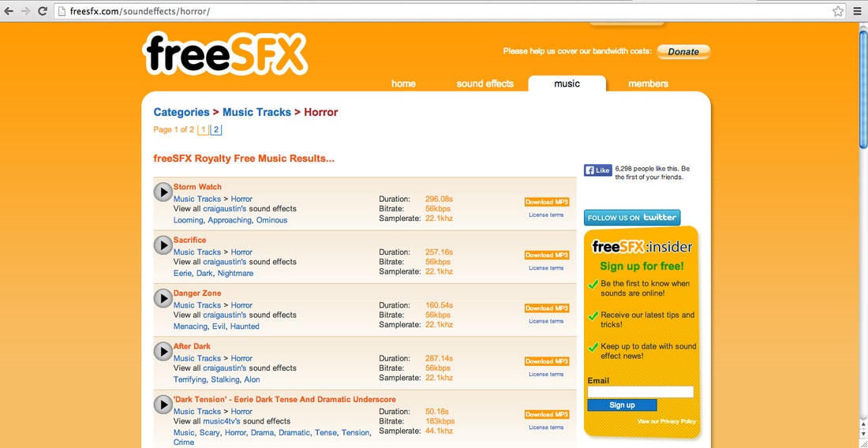The width and height of the screenshot is (868, 448).
Task: View License terms for Storm Watch
Action: click(x=546, y=215)
